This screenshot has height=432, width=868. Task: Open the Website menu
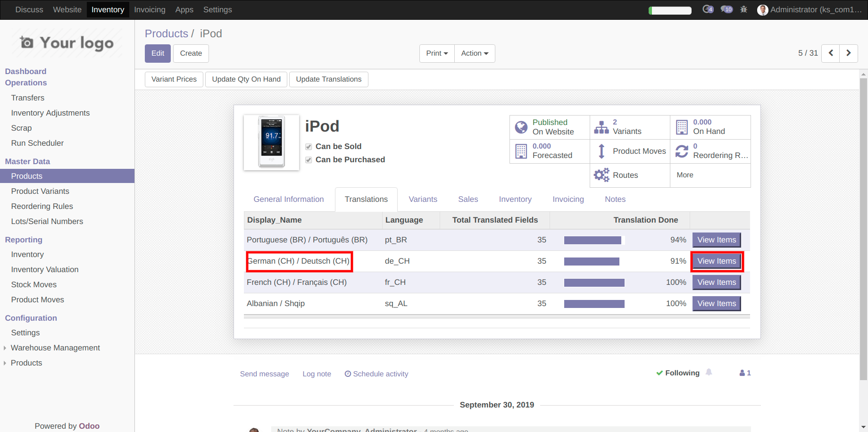click(67, 9)
